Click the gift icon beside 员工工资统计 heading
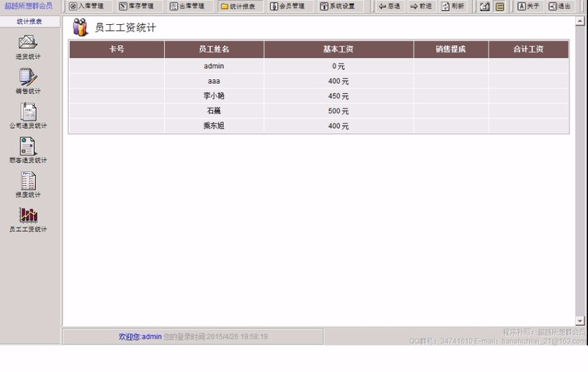 point(80,27)
